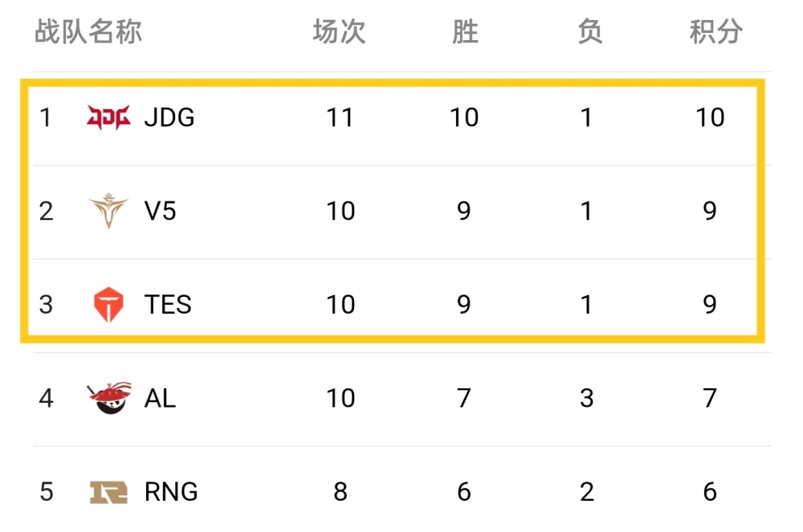
Task: Open the JDG team name link
Action: coord(169,118)
